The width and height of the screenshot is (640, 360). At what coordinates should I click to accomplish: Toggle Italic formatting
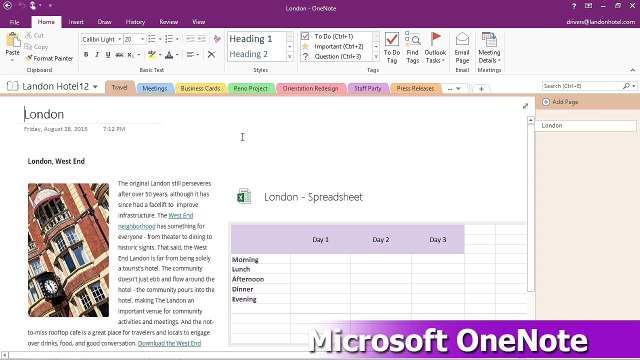tap(97, 55)
